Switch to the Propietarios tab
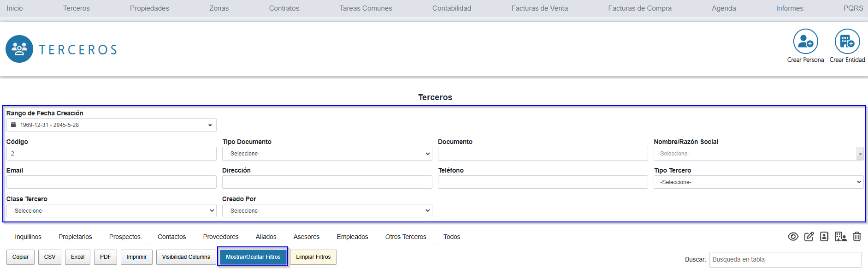Screen dimensions: 868x269 click(75, 237)
